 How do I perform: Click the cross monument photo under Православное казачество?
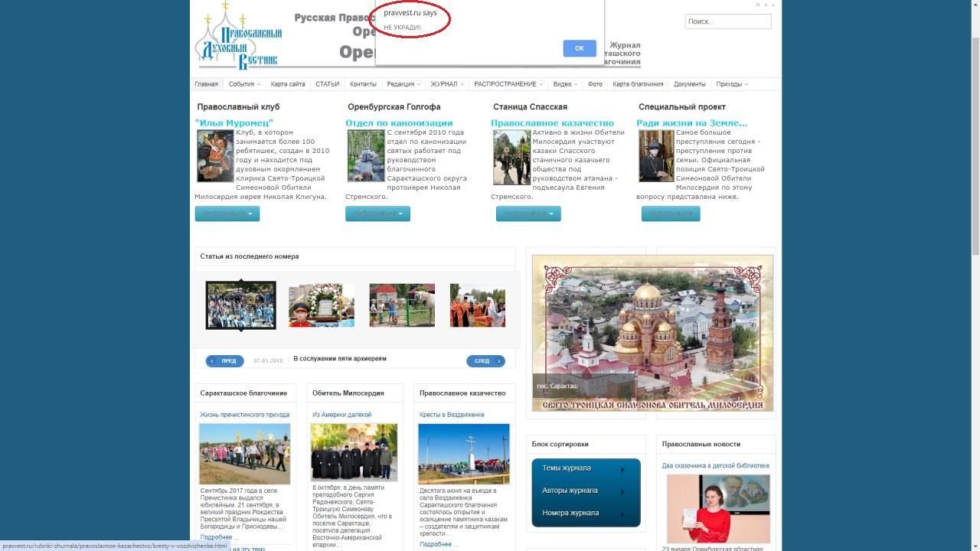tap(464, 454)
